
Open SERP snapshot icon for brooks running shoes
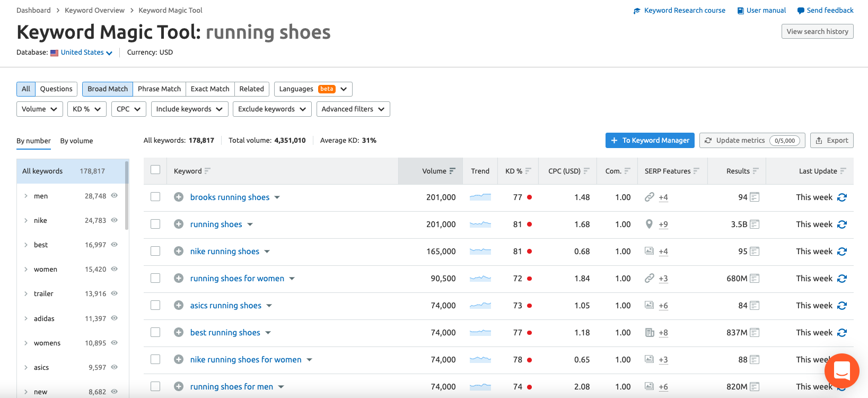coord(755,197)
